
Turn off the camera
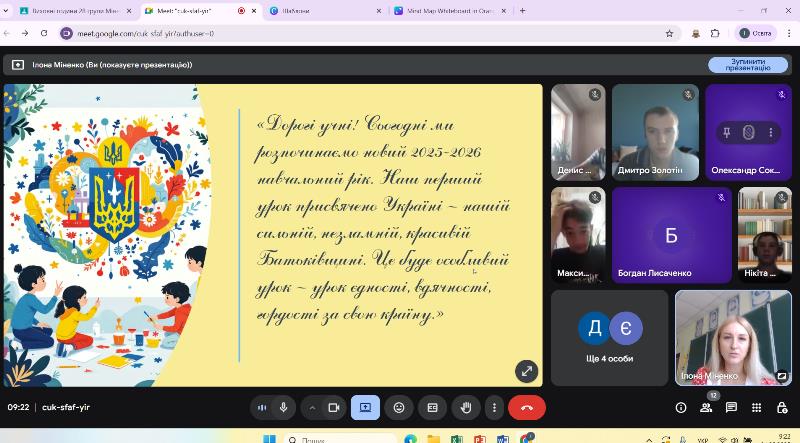(334, 408)
